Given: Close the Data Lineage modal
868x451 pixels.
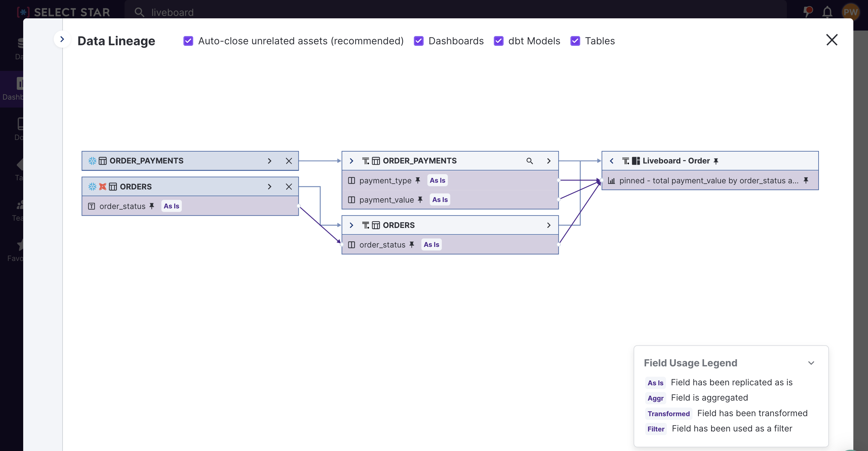Looking at the screenshot, I should pyautogui.click(x=831, y=40).
